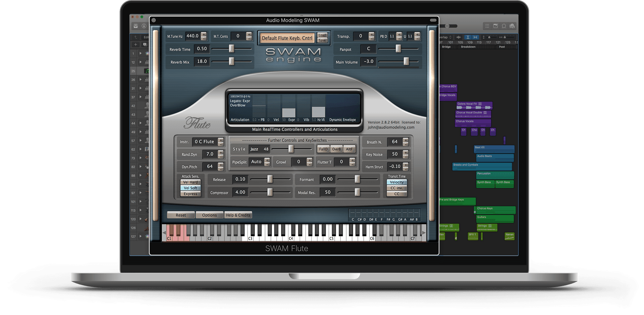The height and width of the screenshot is (315, 644).
Task: Click the Style Jazz slider handle
Action: point(291,149)
